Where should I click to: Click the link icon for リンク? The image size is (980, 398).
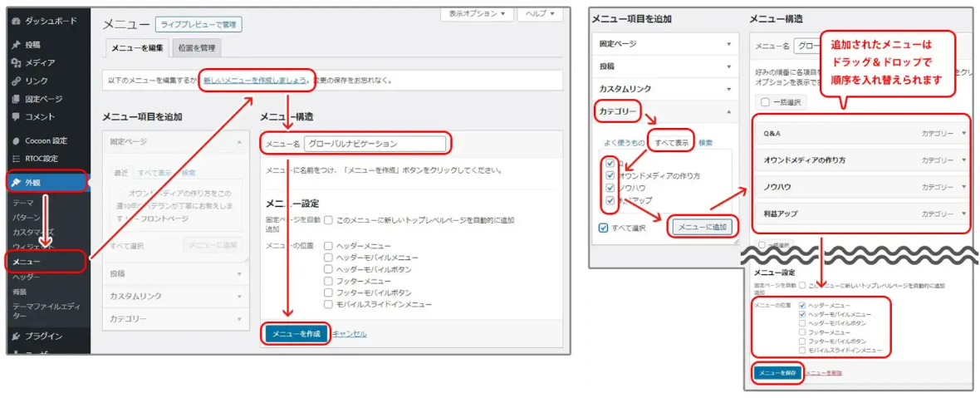point(16,81)
